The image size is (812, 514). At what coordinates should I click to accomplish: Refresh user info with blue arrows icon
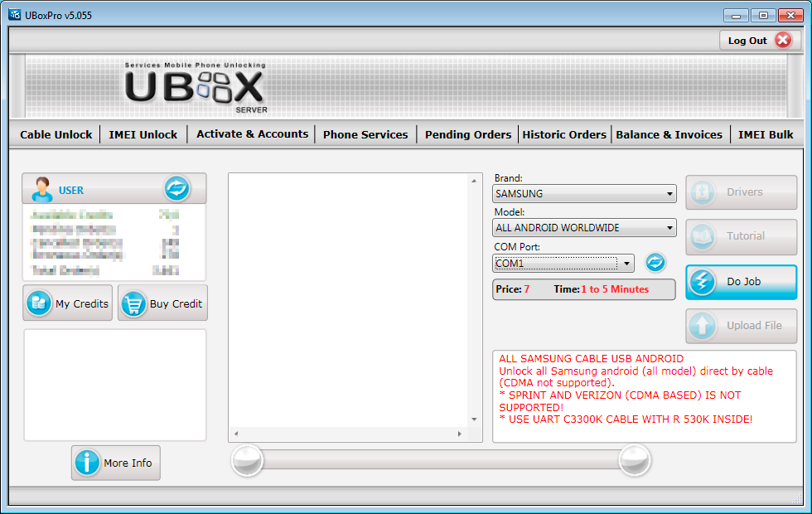[176, 188]
